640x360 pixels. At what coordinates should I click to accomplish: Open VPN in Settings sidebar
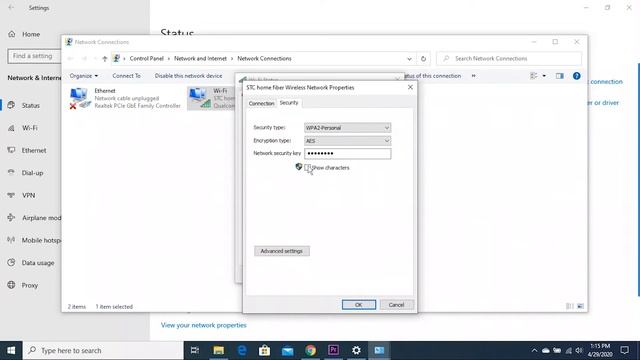coord(29,196)
